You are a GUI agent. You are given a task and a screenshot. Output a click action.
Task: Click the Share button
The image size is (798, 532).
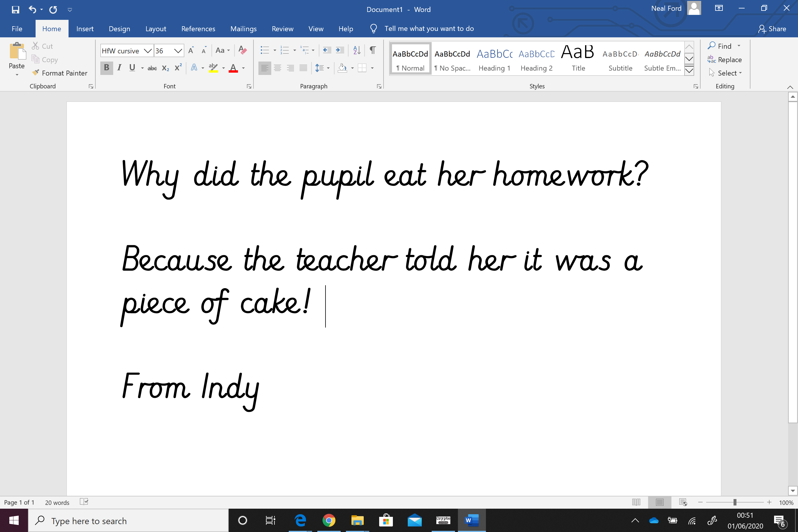(x=773, y=29)
